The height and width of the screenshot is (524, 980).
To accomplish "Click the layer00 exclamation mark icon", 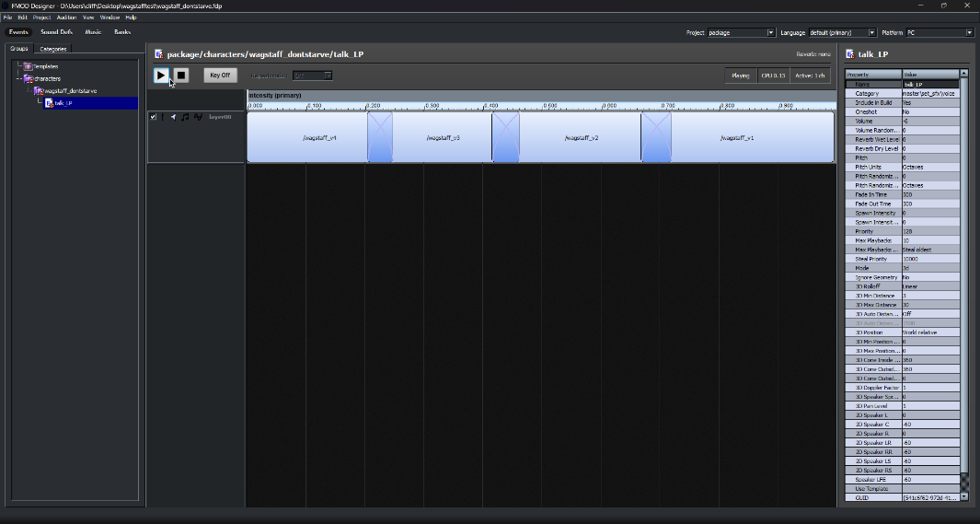I will (x=163, y=117).
